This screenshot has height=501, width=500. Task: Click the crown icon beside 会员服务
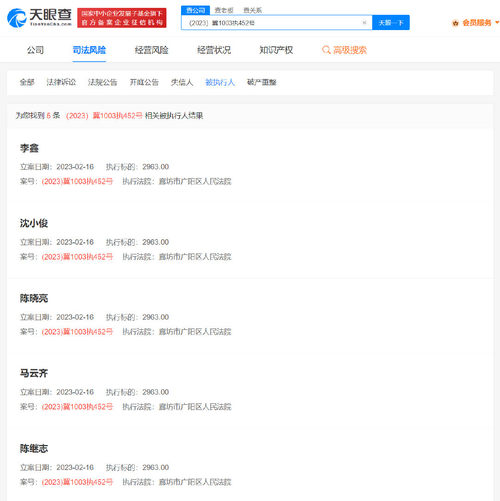(455, 23)
